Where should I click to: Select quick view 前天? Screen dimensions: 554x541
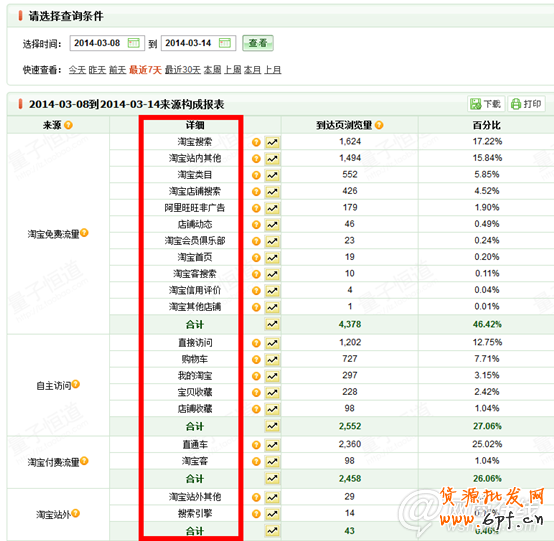click(x=118, y=70)
